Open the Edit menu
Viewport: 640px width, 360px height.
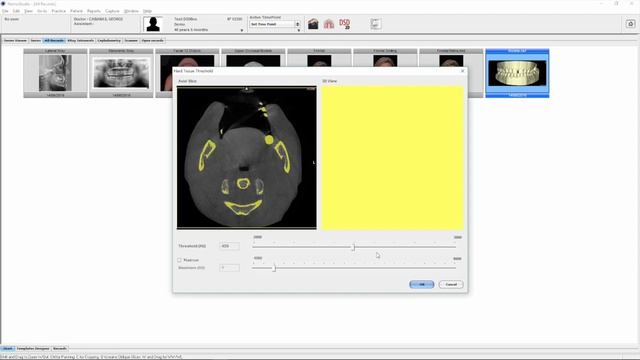16,11
